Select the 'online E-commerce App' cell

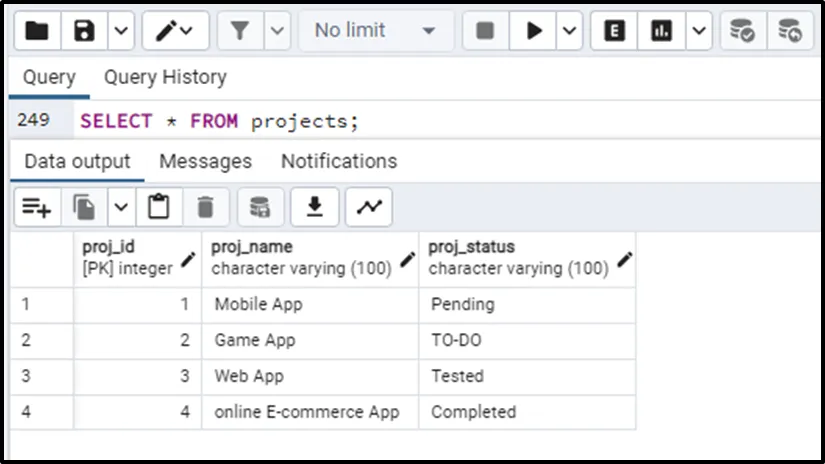307,412
